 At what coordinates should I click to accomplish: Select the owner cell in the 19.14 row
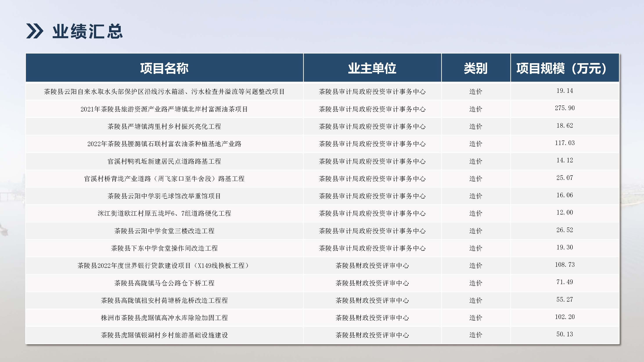point(372,92)
